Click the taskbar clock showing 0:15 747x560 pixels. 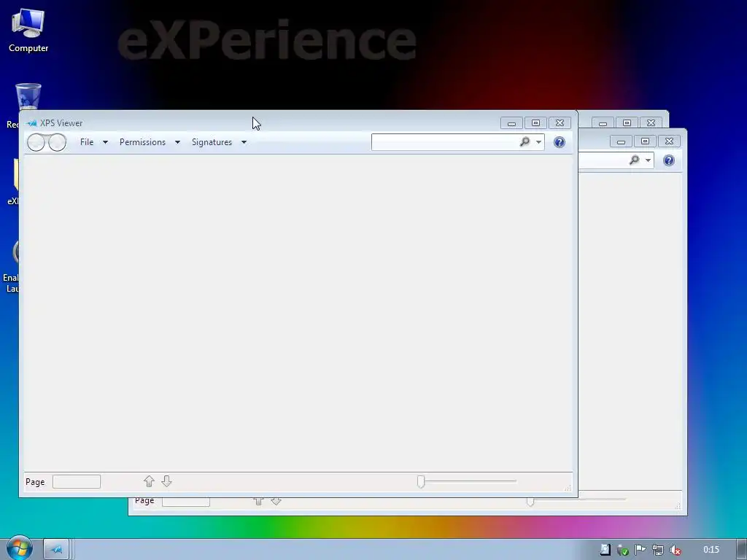tap(711, 550)
